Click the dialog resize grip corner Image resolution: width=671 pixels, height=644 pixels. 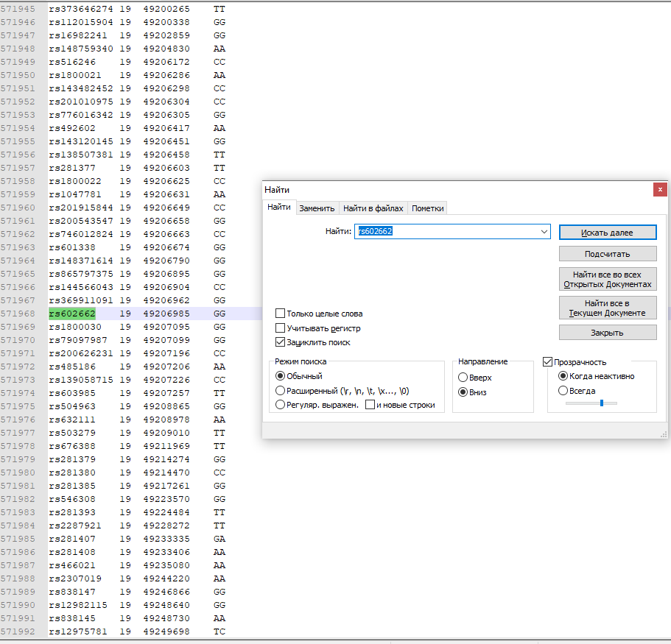click(664, 434)
